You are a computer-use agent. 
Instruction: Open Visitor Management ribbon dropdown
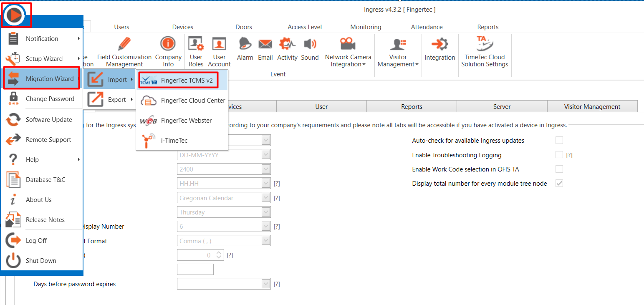[398, 52]
